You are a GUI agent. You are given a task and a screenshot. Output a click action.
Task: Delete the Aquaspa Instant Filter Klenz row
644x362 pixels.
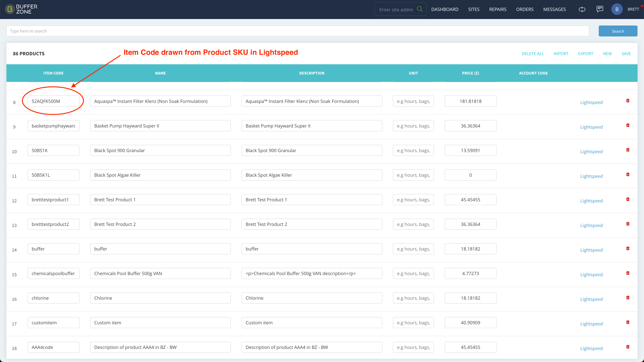coord(628,101)
